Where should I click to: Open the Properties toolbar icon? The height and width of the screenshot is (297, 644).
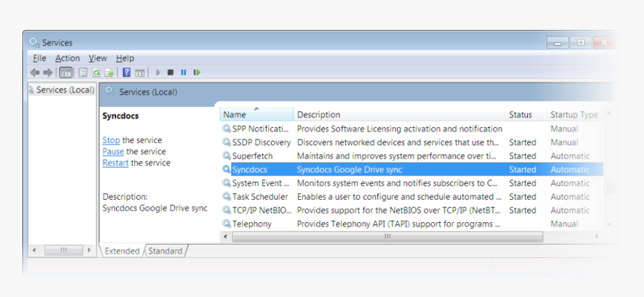coord(83,73)
